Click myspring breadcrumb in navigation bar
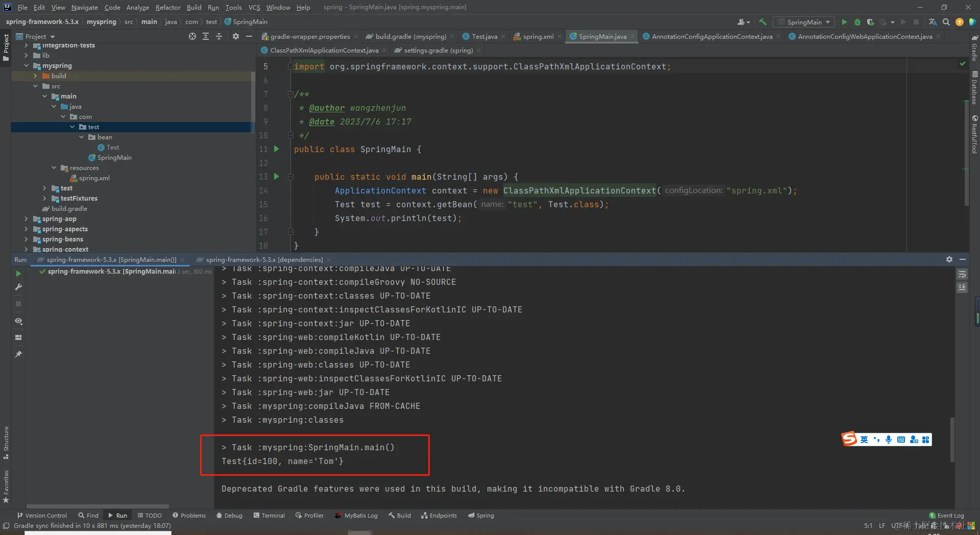The image size is (980, 535). 101,22
